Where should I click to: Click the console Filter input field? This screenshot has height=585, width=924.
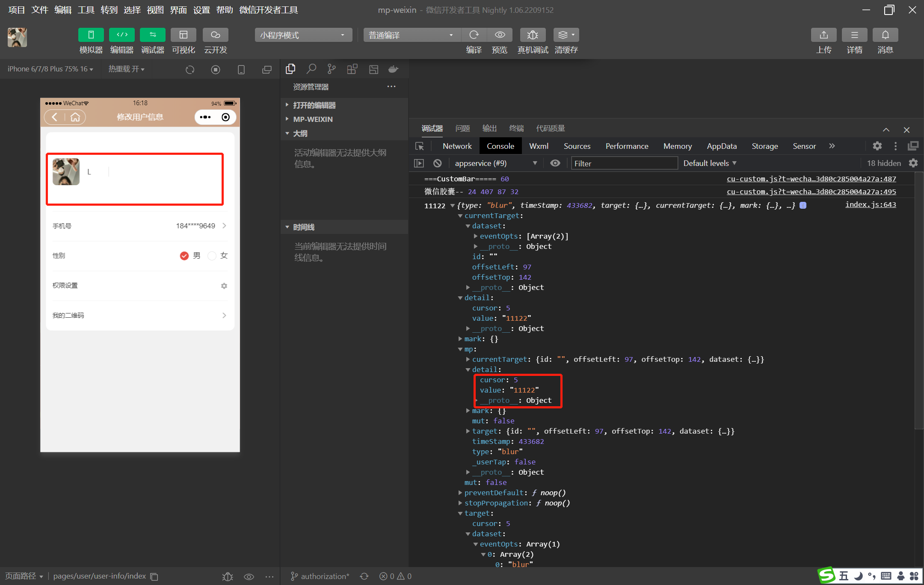(x=624, y=163)
